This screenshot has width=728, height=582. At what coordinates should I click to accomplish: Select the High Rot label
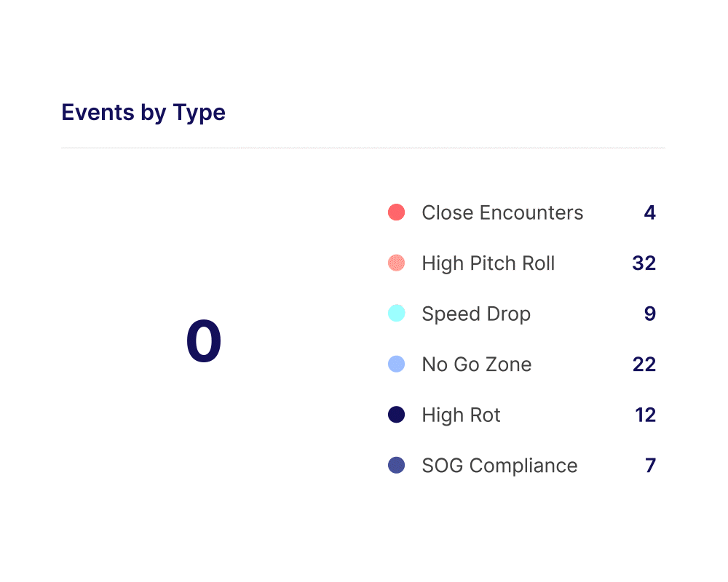pos(461,415)
